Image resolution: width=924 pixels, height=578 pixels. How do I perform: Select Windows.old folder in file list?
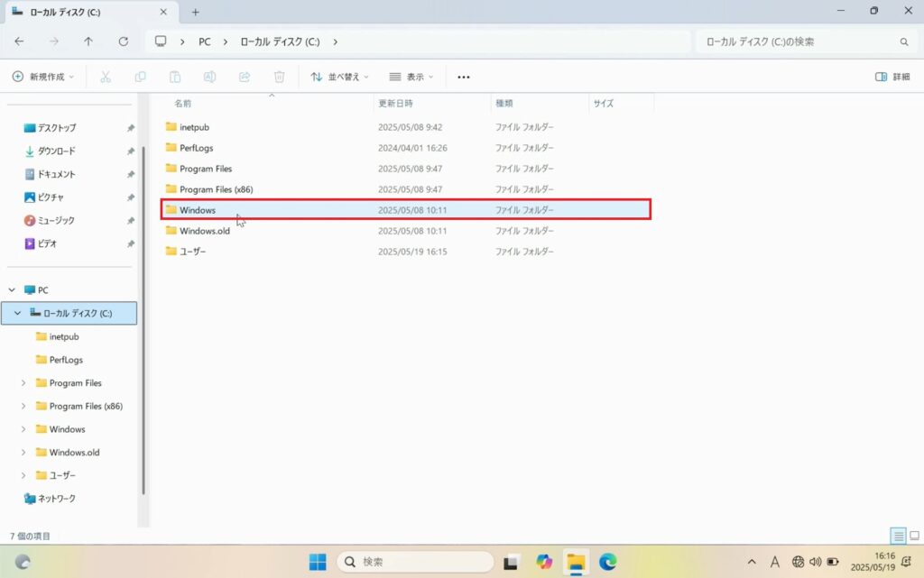pyautogui.click(x=406, y=231)
